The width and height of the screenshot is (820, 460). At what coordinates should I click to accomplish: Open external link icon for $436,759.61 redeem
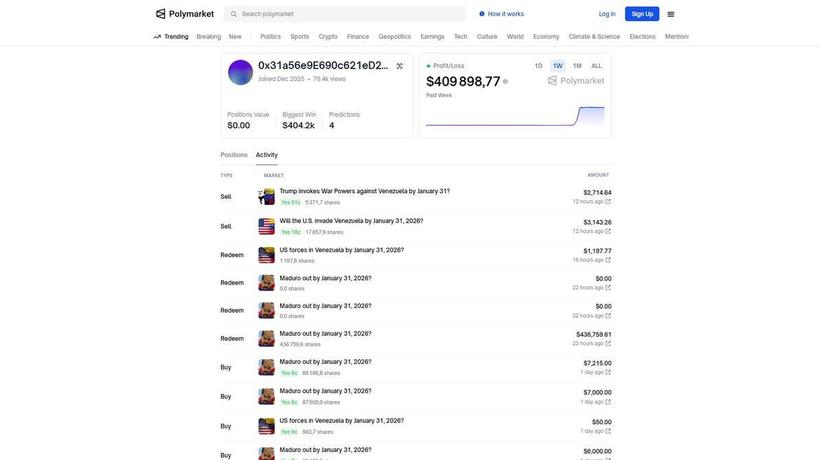(x=608, y=344)
